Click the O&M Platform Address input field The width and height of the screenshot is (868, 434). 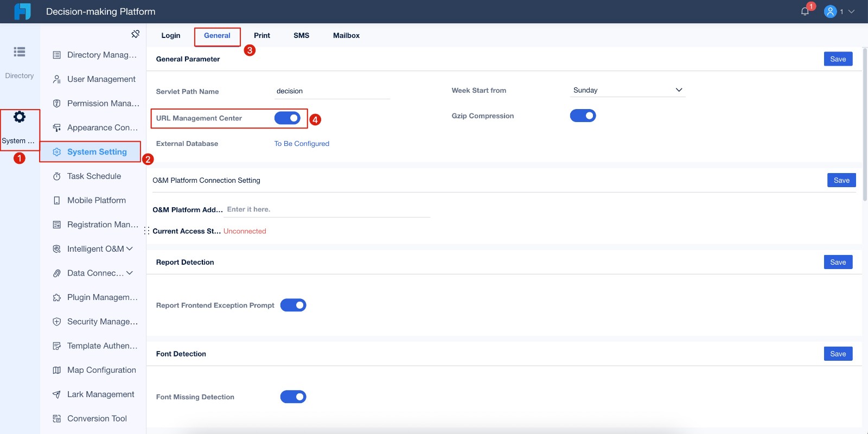(x=327, y=209)
